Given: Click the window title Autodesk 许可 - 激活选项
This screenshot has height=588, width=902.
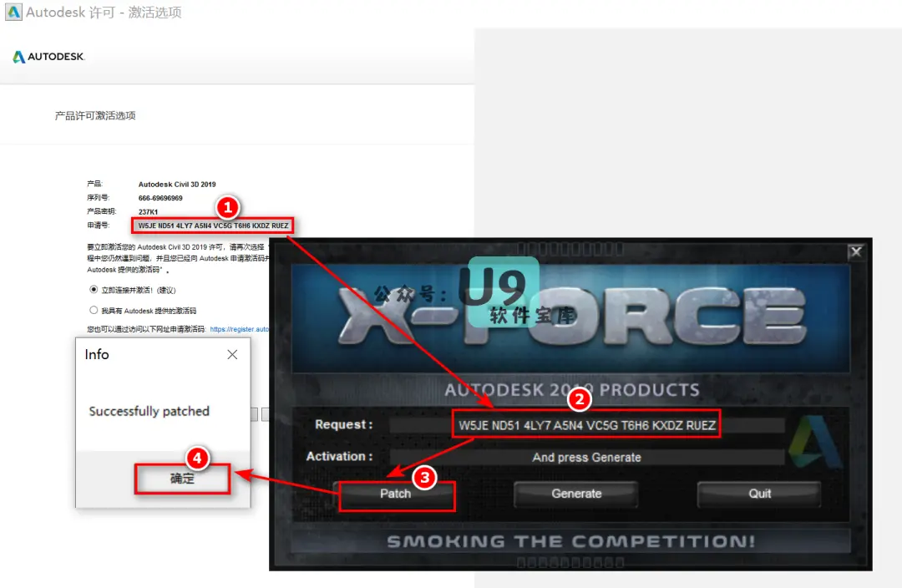Looking at the screenshot, I should coord(104,12).
